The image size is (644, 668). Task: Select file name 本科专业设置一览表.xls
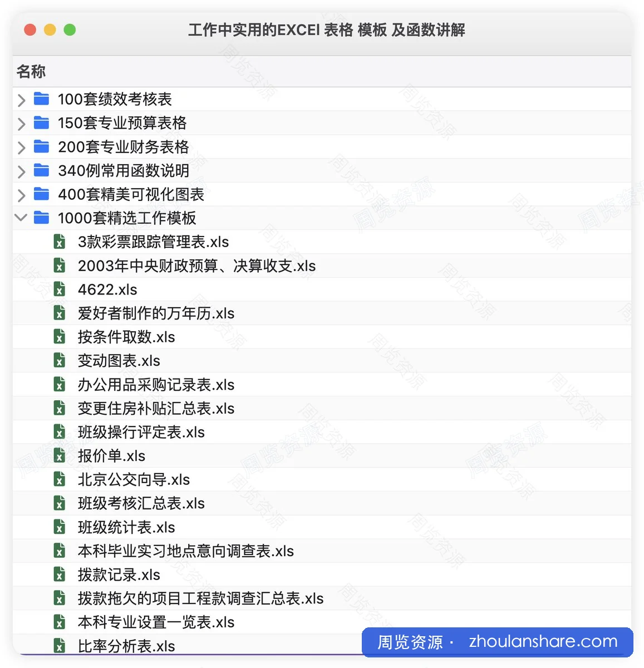click(x=156, y=622)
